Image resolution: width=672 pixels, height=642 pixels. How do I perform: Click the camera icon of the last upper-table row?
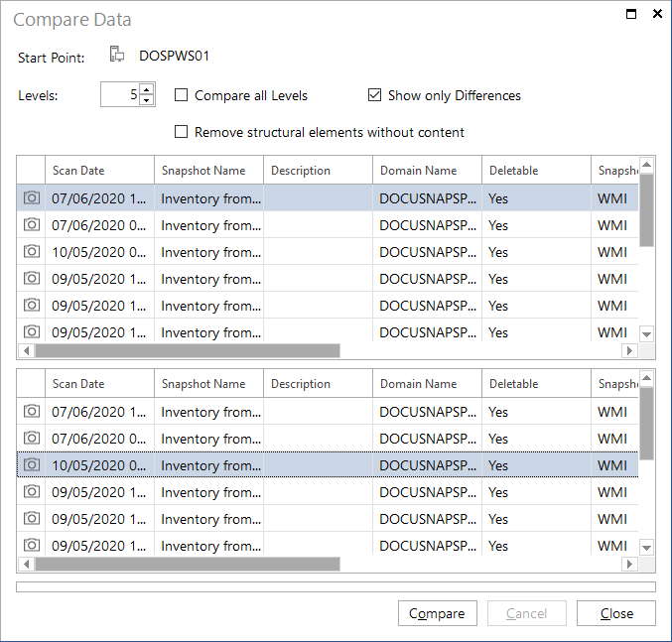coord(32,331)
